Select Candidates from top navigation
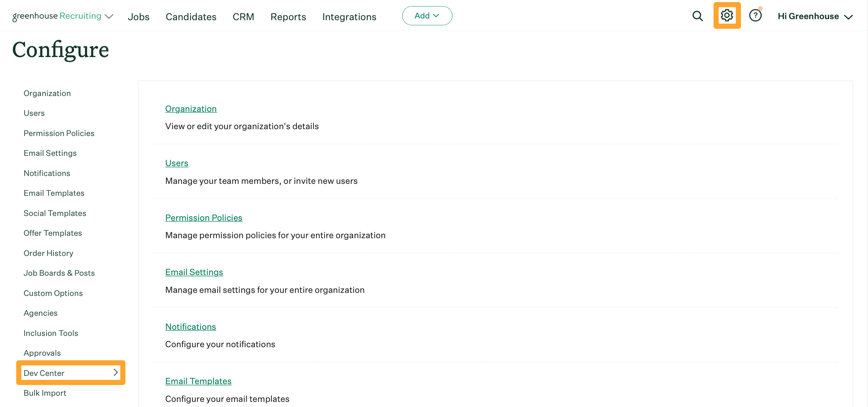This screenshot has height=407, width=868. pos(191,16)
